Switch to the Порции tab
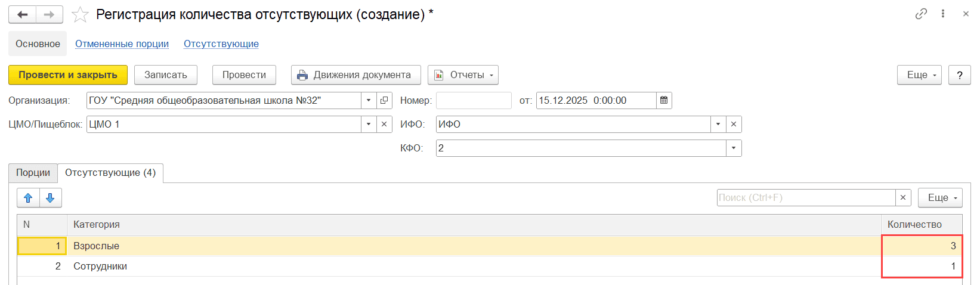This screenshot has width=980, height=285. (x=33, y=173)
